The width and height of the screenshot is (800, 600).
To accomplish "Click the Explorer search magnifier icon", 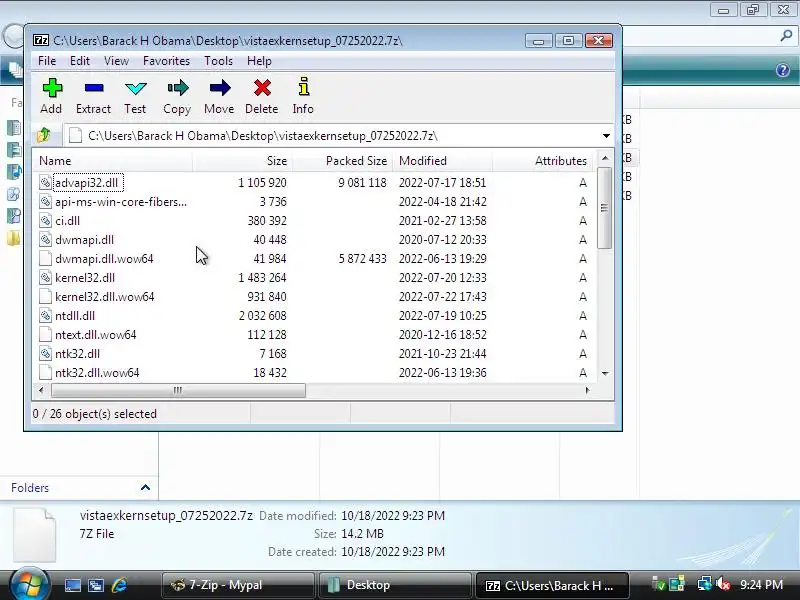I will 786,36.
